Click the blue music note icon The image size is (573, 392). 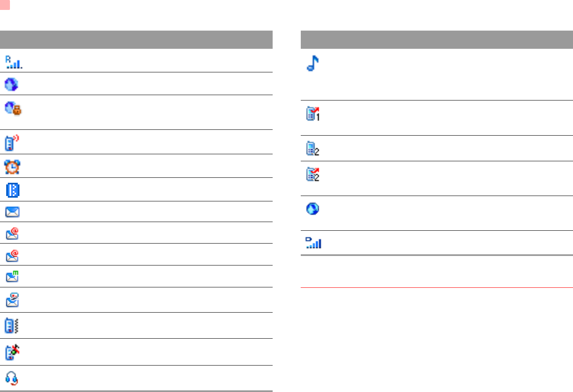coord(313,63)
